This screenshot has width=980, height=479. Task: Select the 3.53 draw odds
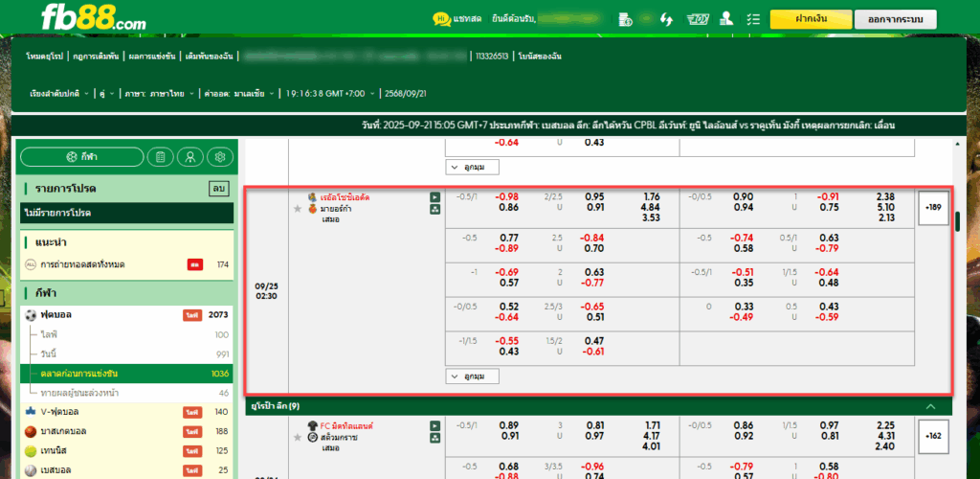(x=651, y=218)
